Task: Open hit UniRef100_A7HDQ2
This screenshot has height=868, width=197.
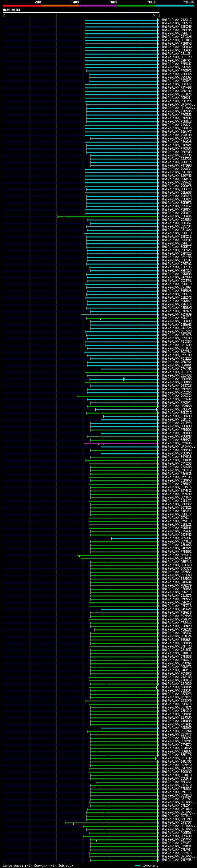Action: (177, 430)
